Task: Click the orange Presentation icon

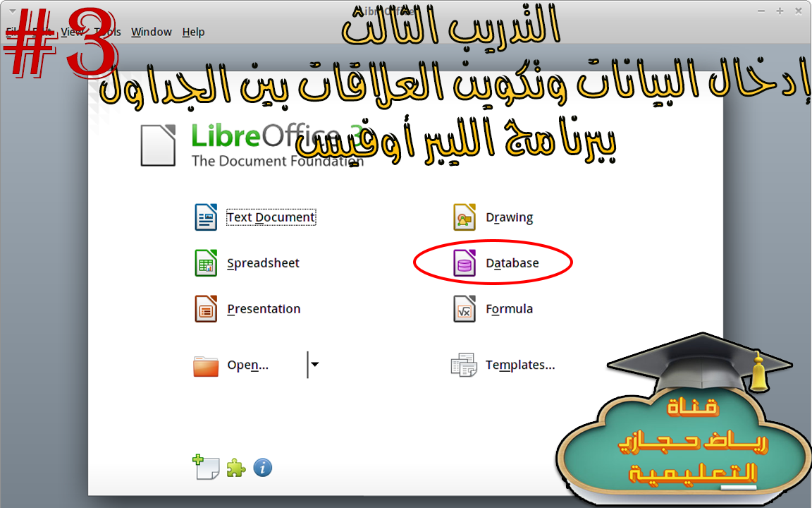Action: coord(206,309)
